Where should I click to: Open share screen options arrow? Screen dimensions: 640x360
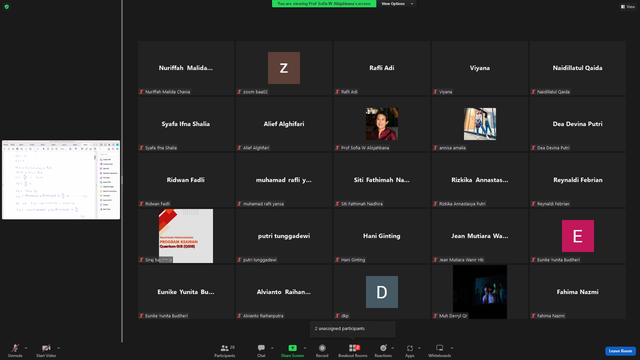(305, 348)
